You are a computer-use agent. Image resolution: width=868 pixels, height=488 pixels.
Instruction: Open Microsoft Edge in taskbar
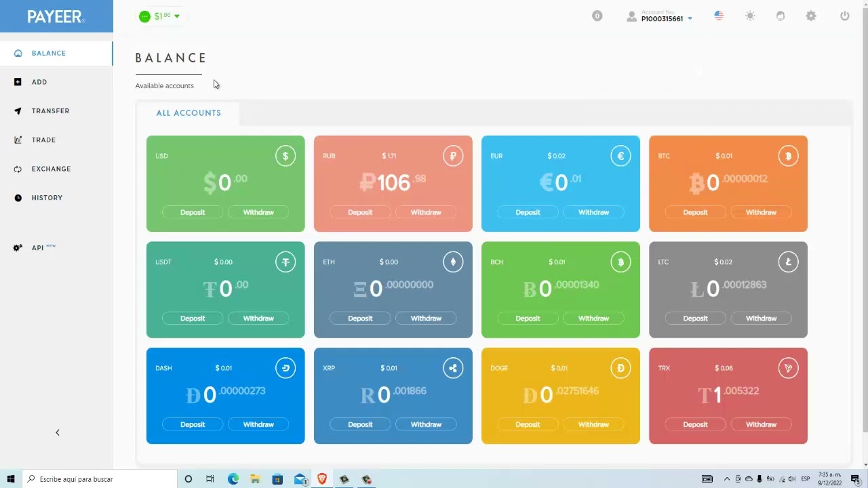tap(233, 479)
